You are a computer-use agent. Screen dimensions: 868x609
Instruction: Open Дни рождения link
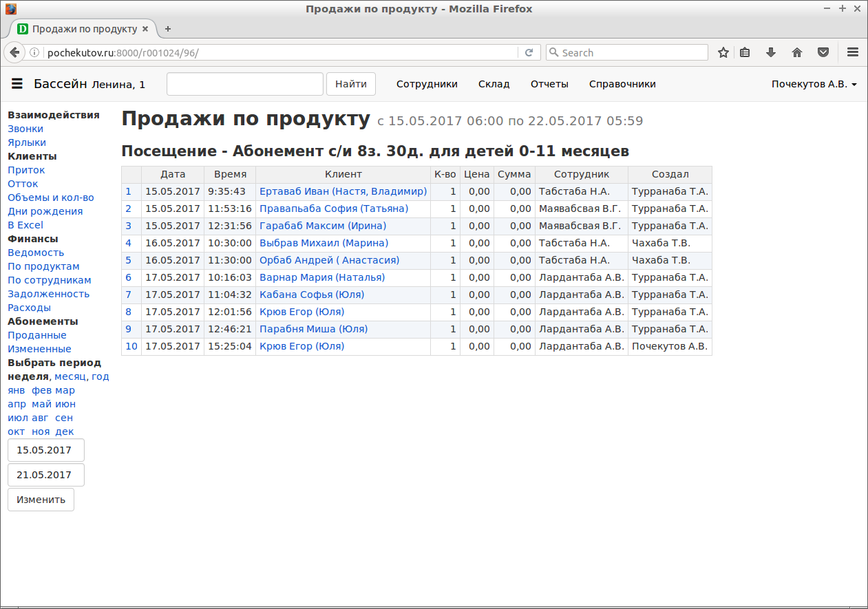coord(45,211)
